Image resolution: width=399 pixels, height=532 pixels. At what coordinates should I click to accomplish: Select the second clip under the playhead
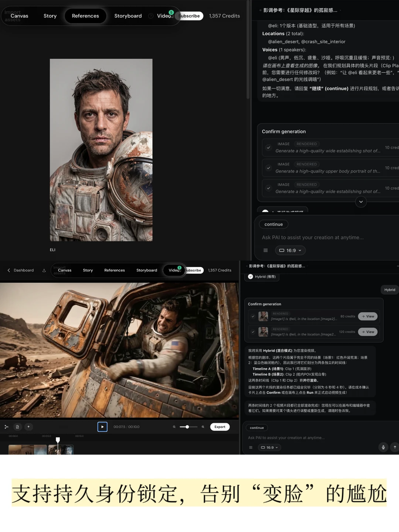pos(61,450)
